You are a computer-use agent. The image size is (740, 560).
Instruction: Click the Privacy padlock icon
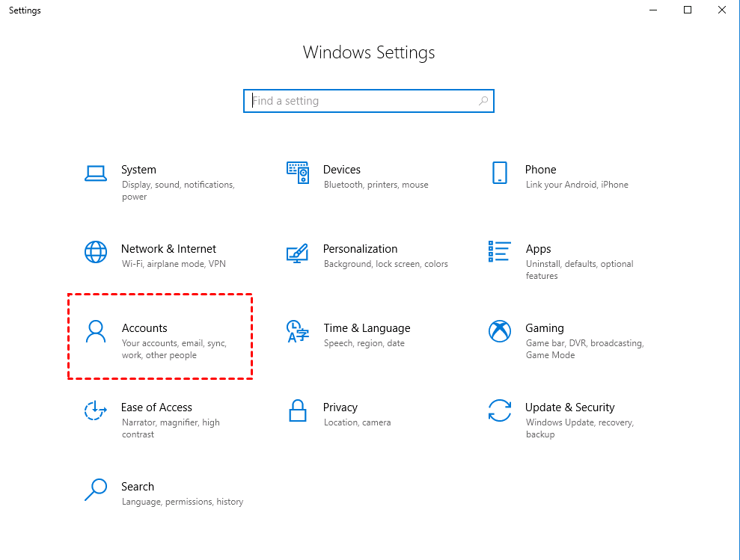point(298,410)
